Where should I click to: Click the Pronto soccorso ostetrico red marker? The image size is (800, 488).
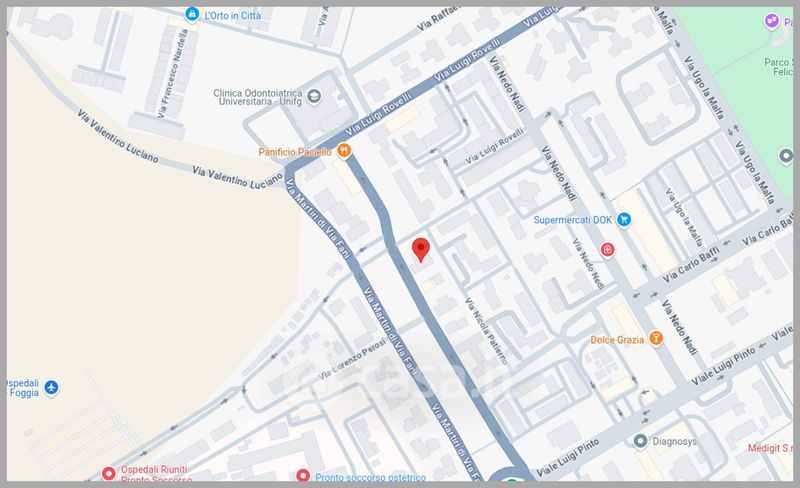click(x=303, y=475)
